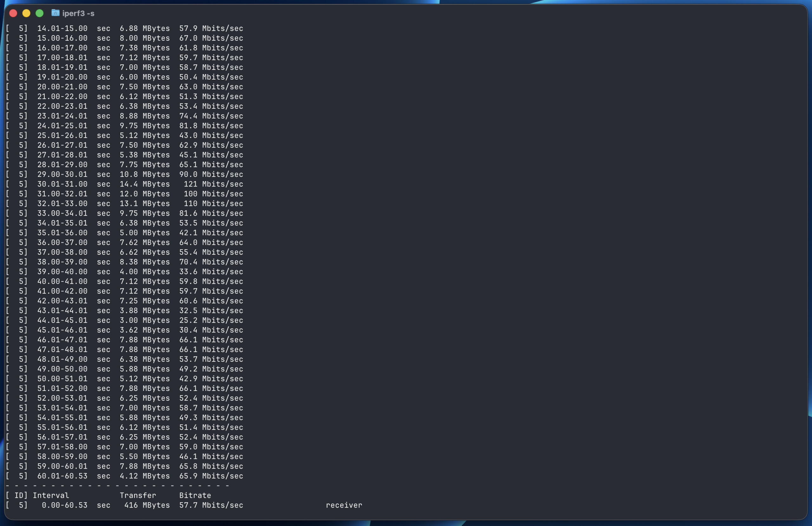Click the 'iperf3 -s' window title
812x526 pixels.
78,13
